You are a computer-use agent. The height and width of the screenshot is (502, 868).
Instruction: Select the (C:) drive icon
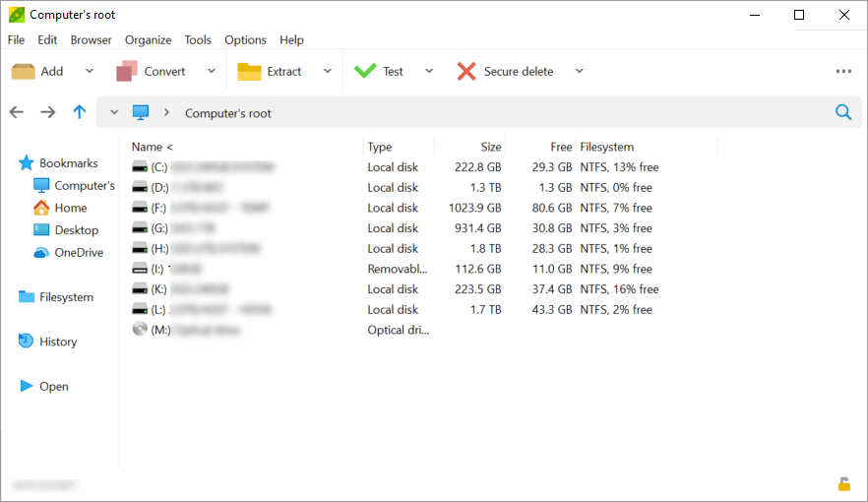[x=140, y=167]
